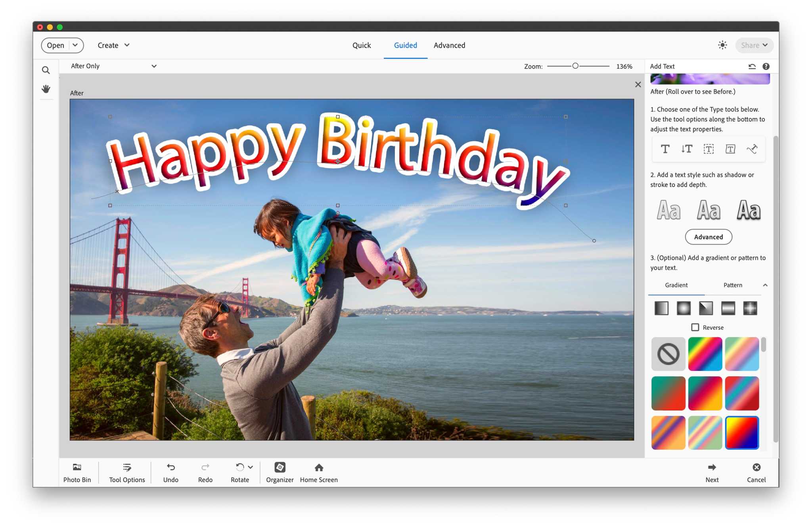Open the After Only view dropdown
812x529 pixels.
click(x=114, y=66)
